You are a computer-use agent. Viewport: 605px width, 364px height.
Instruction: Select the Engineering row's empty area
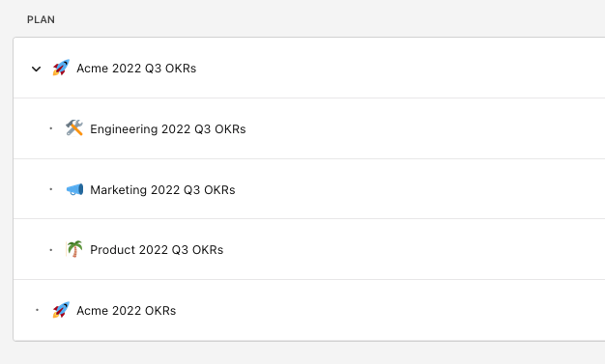[x=424, y=128]
